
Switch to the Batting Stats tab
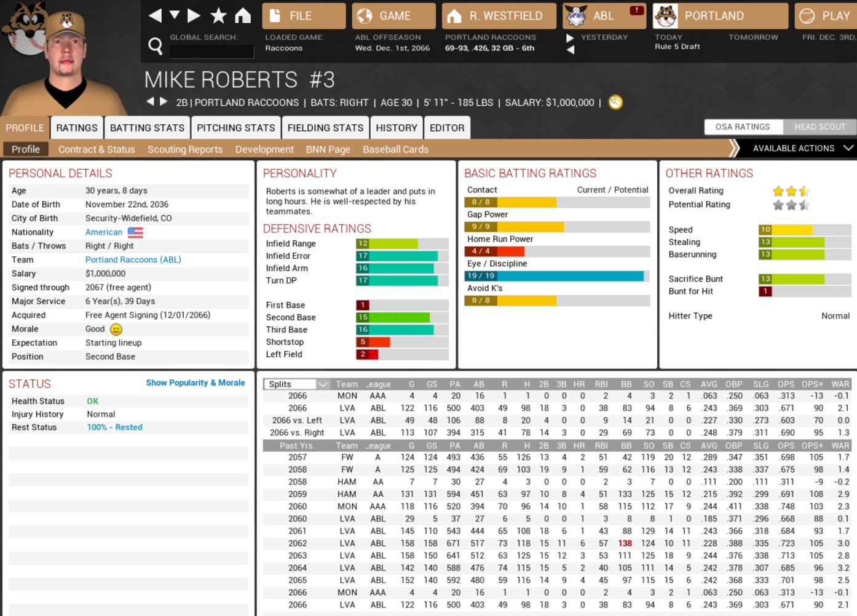click(147, 128)
